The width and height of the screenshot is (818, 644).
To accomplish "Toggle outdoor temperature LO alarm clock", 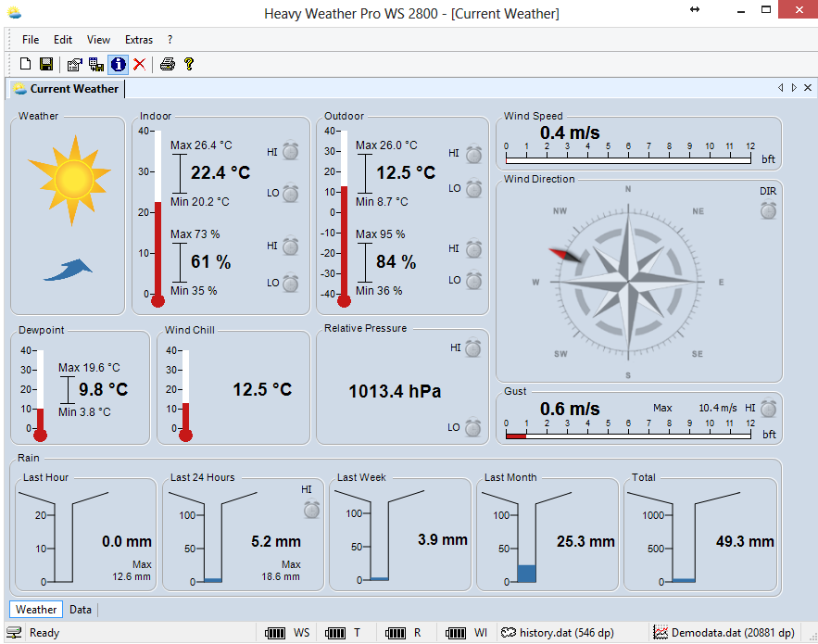I will [x=473, y=188].
